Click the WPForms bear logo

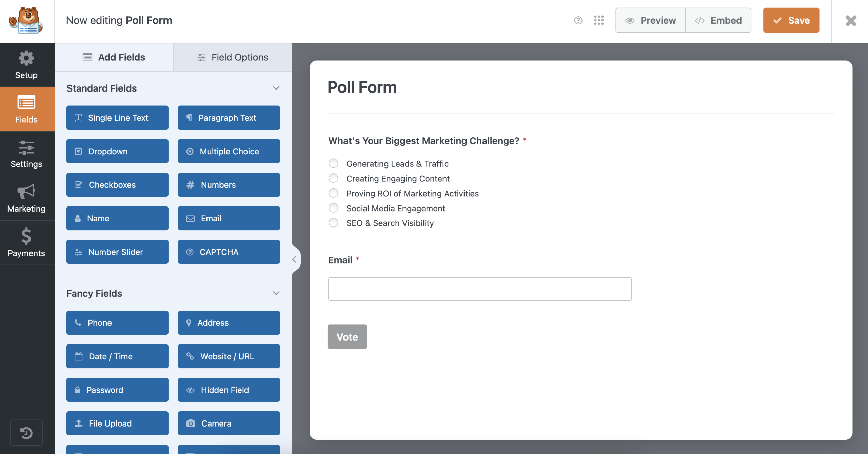coord(26,20)
